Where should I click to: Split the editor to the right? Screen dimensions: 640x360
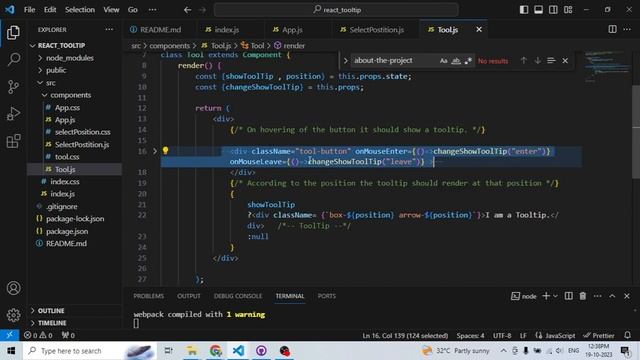(612, 29)
